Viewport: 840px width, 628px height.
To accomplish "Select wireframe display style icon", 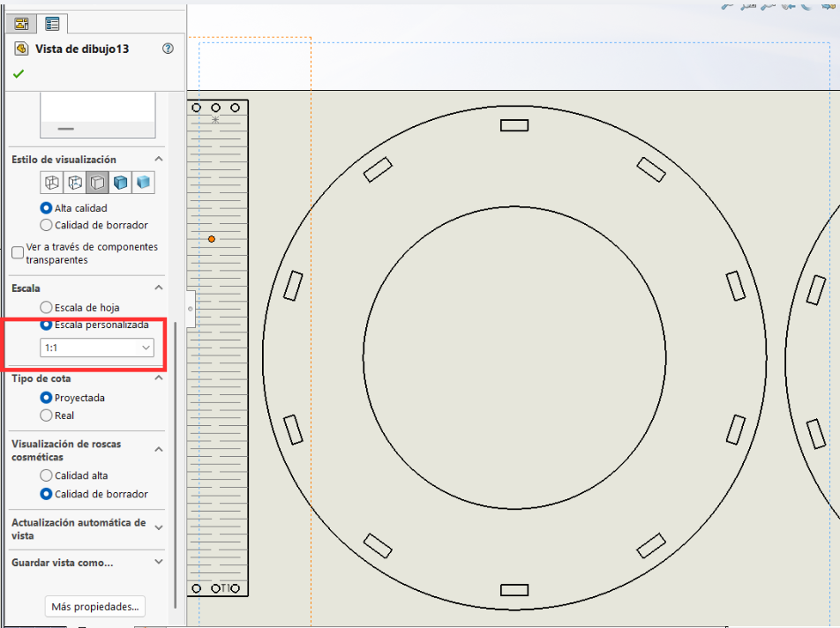I will (x=52, y=183).
